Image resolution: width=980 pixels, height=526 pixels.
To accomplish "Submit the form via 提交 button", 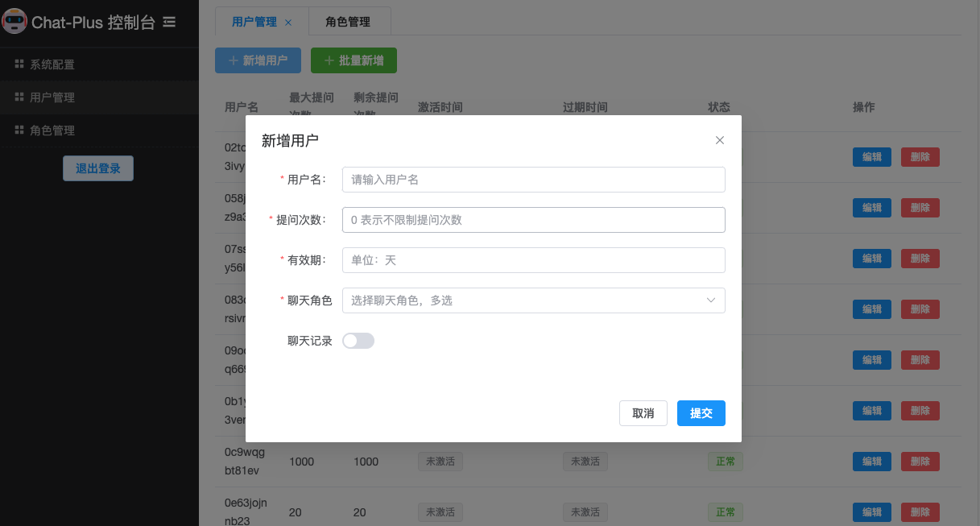I will (x=701, y=412).
